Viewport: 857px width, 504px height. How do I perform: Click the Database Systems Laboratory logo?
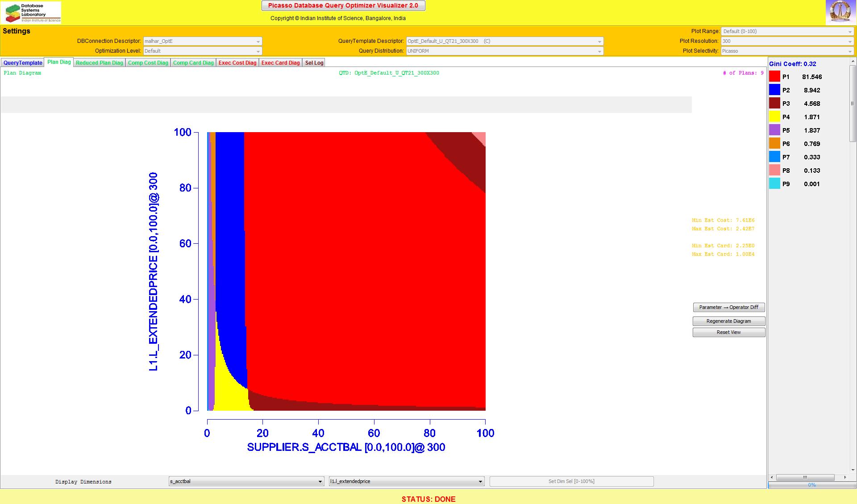click(x=31, y=12)
